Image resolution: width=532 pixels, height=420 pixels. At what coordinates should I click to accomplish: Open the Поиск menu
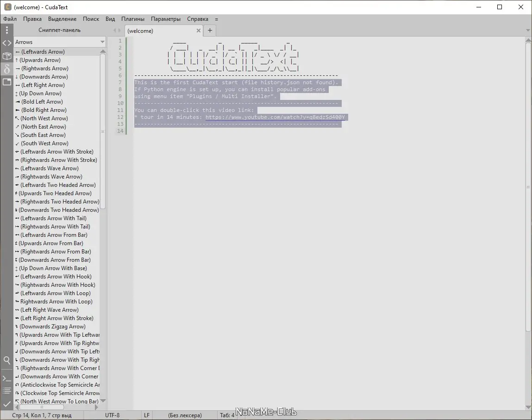(x=91, y=19)
